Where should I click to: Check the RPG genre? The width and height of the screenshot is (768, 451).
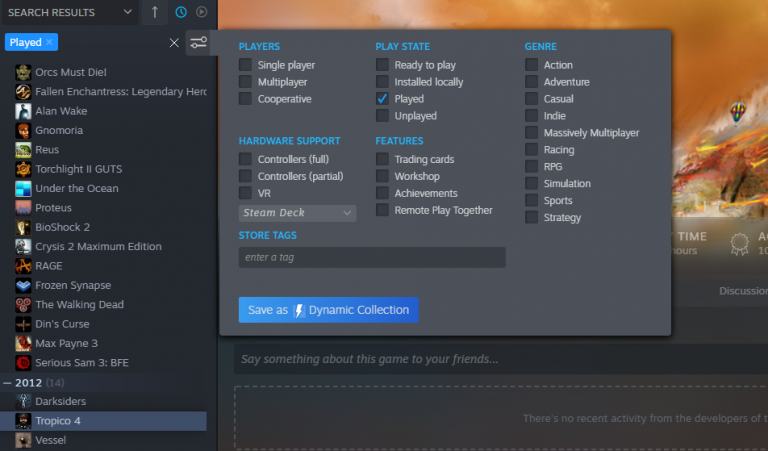[531, 166]
